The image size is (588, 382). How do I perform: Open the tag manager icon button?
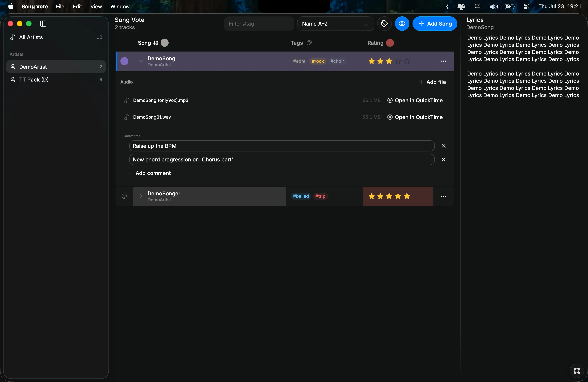click(384, 24)
